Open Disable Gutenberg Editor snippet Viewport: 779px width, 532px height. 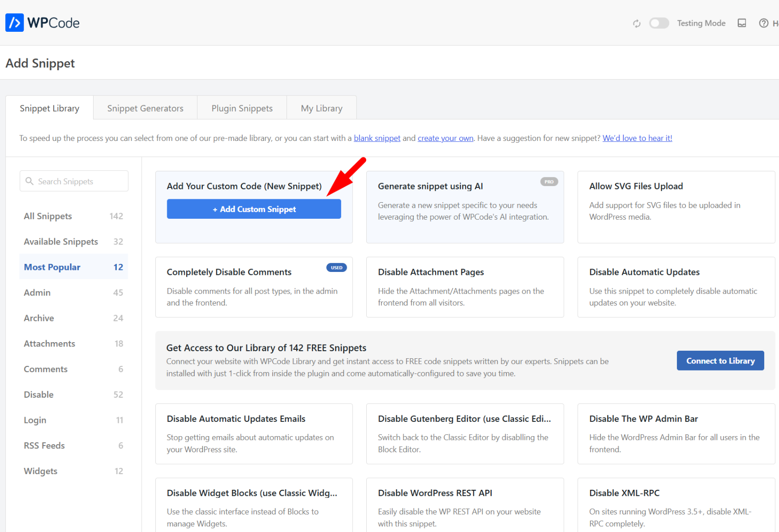coord(465,434)
